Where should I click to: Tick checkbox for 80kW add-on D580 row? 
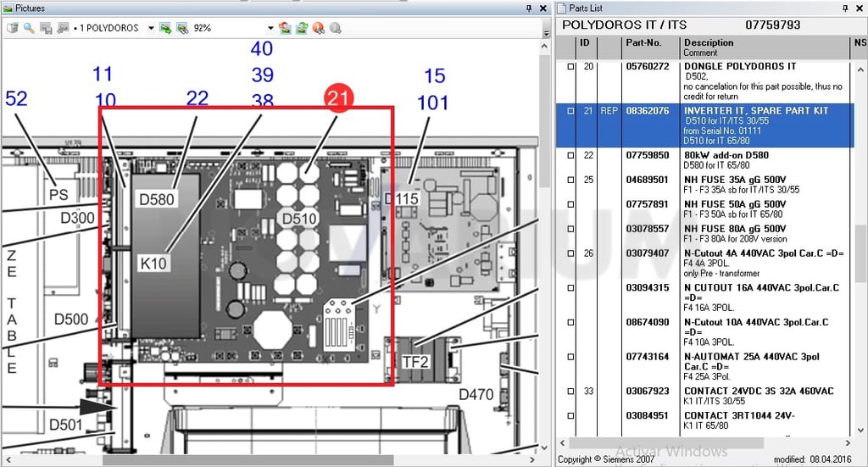tap(570, 155)
